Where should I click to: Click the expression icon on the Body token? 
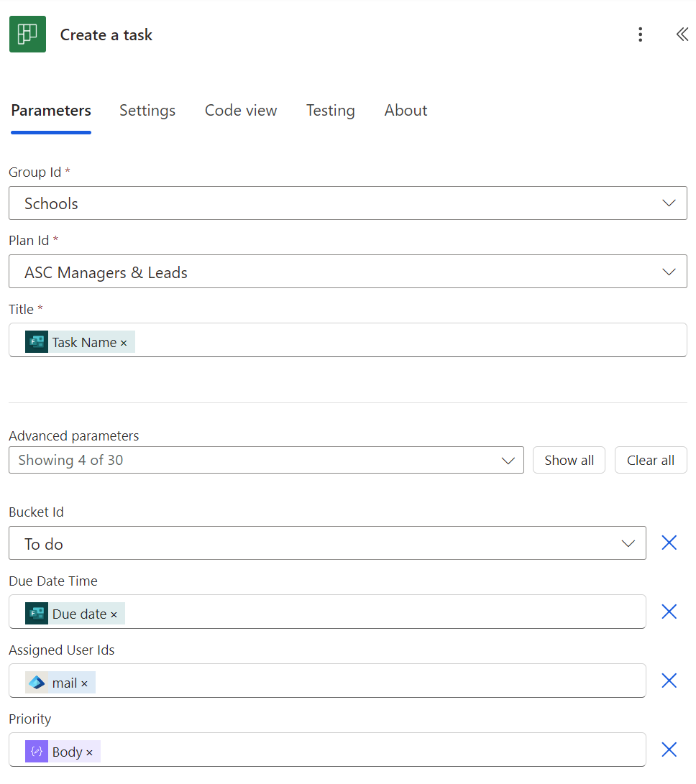(x=37, y=751)
